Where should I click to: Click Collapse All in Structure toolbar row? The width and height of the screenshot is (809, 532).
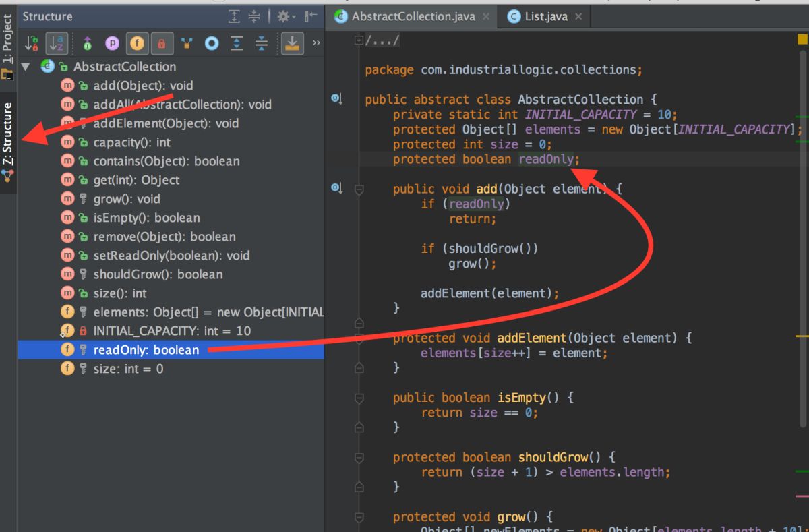[x=262, y=44]
